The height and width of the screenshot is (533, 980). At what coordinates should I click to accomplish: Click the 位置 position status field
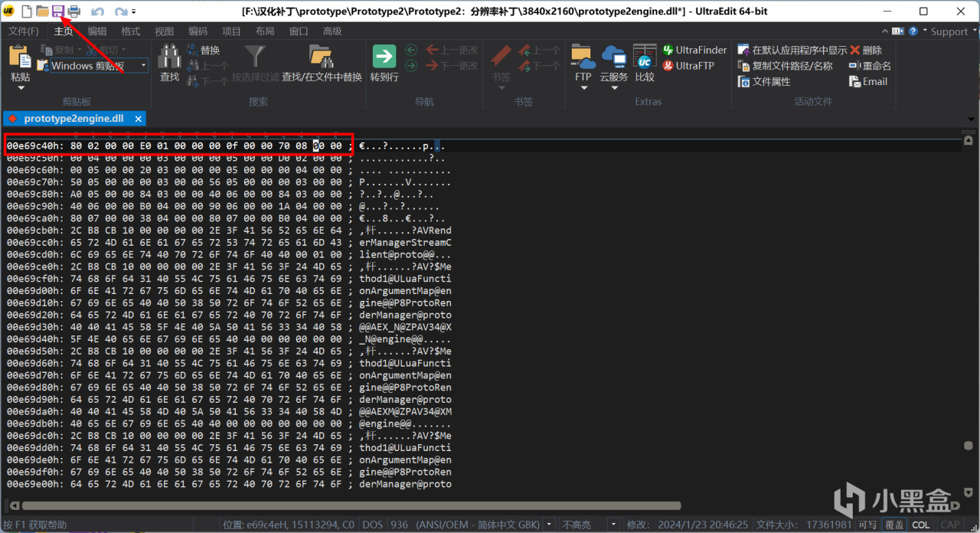tap(287, 525)
